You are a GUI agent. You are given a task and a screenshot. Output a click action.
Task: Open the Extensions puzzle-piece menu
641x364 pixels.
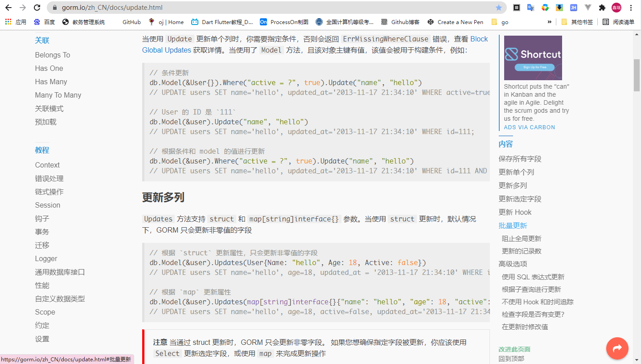point(602,8)
